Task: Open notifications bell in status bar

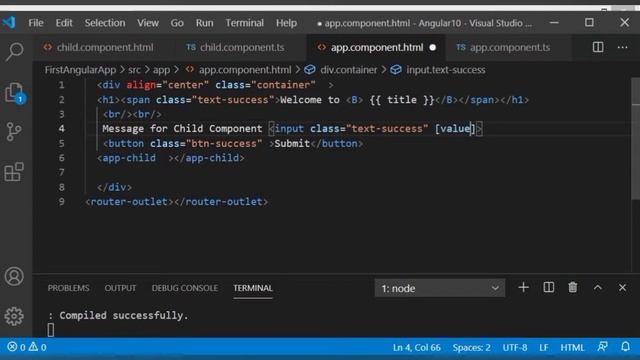Action: 625,347
